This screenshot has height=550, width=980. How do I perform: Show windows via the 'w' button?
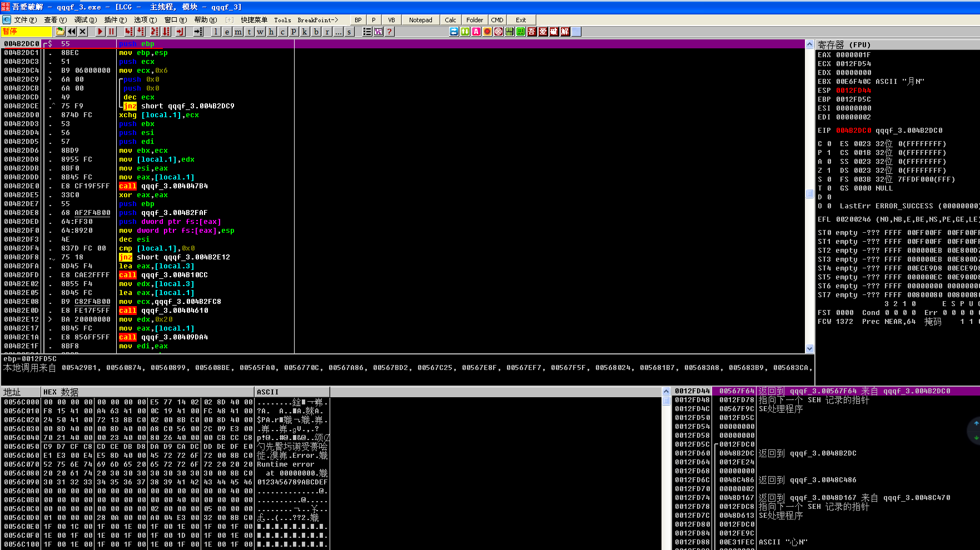pyautogui.click(x=260, y=32)
